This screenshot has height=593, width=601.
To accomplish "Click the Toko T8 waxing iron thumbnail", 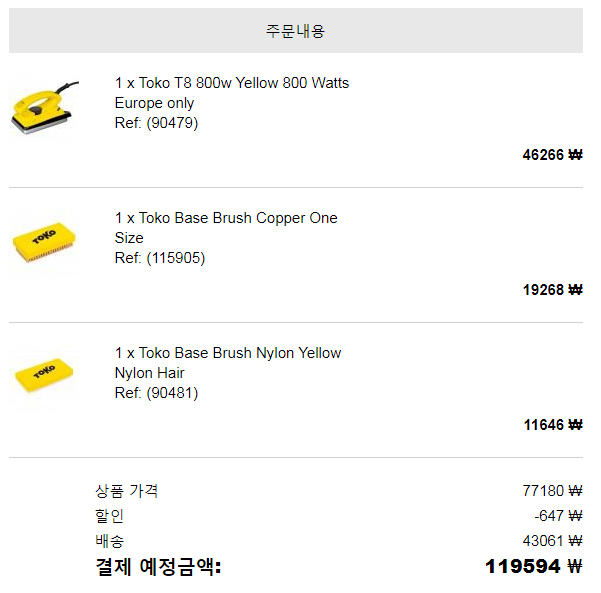I will (x=44, y=107).
